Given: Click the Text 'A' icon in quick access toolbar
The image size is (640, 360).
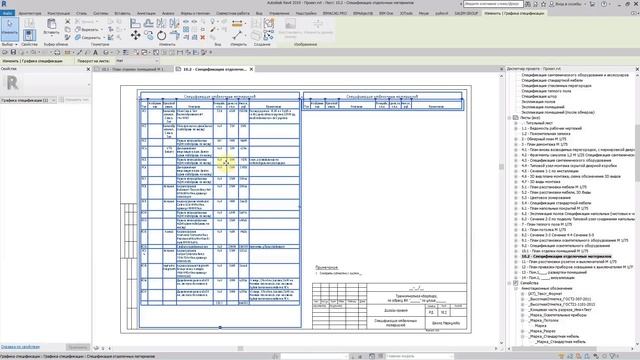Looking at the screenshot, I should tap(96, 52).
